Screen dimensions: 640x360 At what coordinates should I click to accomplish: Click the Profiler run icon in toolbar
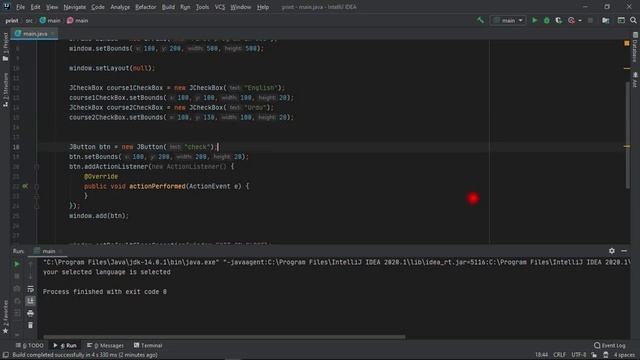571,20
